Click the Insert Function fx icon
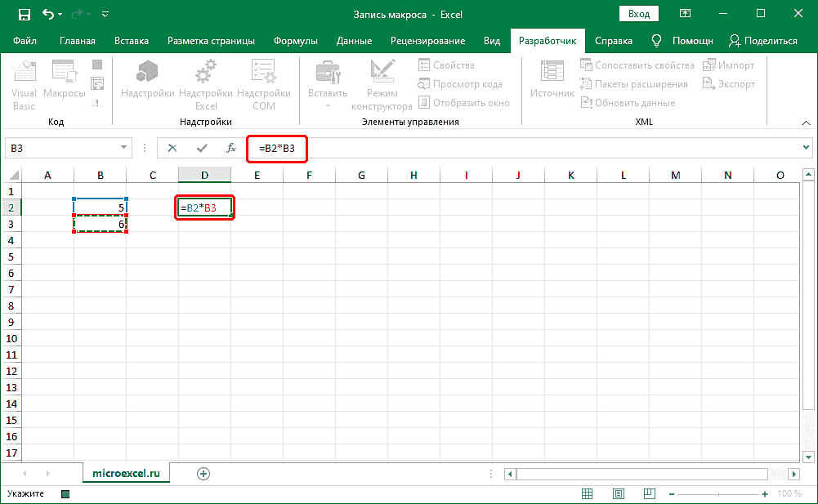 point(231,148)
